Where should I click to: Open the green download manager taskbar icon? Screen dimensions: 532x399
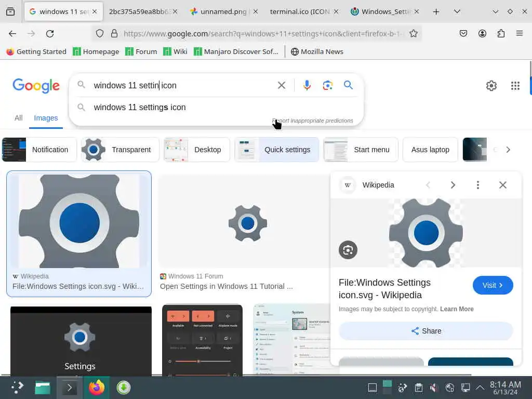tap(124, 388)
